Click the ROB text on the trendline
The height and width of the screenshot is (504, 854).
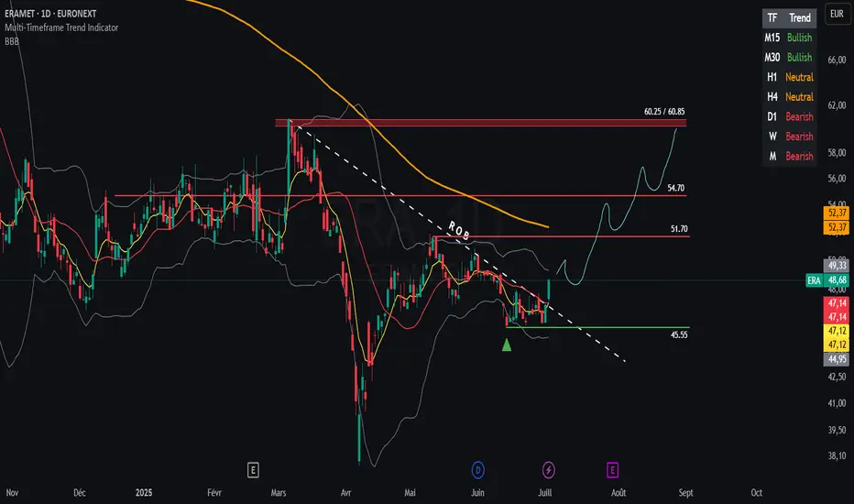458,231
